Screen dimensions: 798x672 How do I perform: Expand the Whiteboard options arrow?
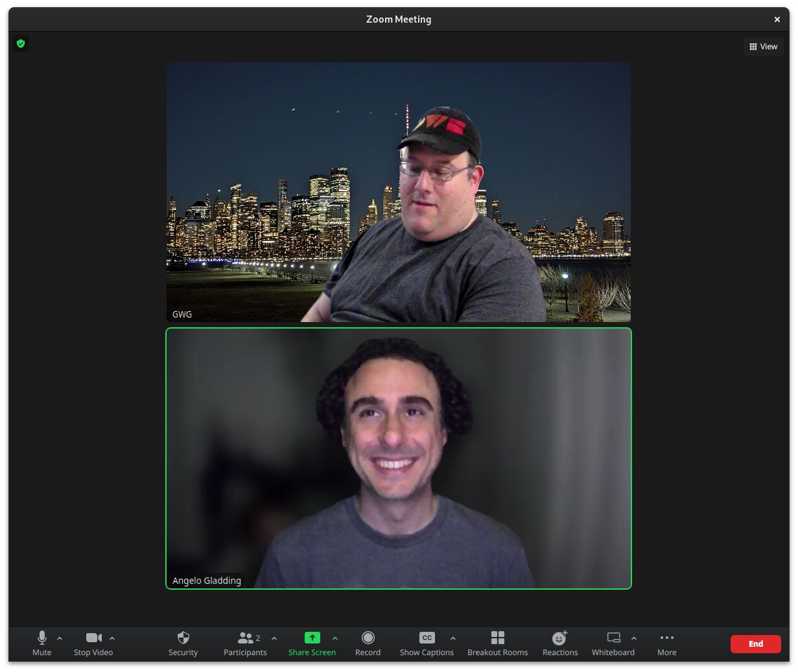click(x=634, y=638)
